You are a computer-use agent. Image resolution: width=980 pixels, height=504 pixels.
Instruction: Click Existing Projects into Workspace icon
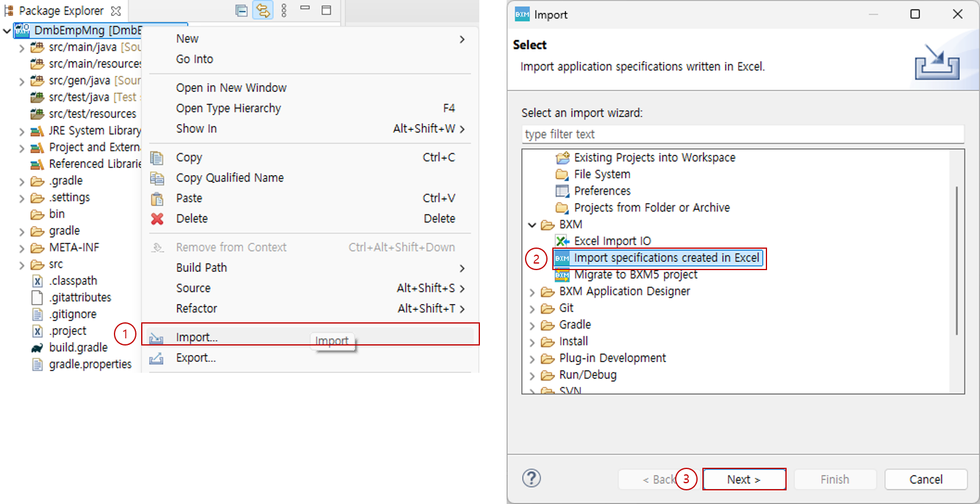point(562,158)
